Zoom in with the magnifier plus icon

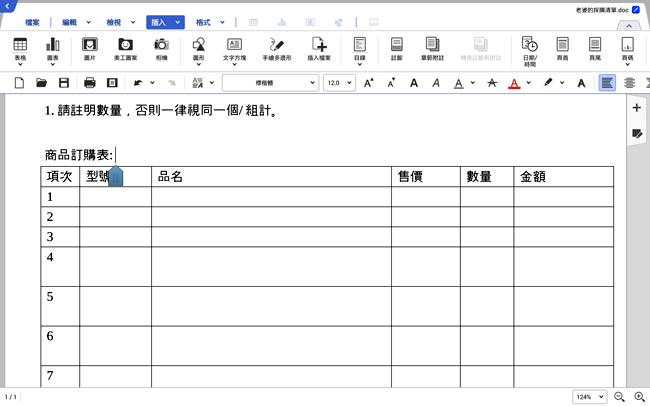coord(640,397)
